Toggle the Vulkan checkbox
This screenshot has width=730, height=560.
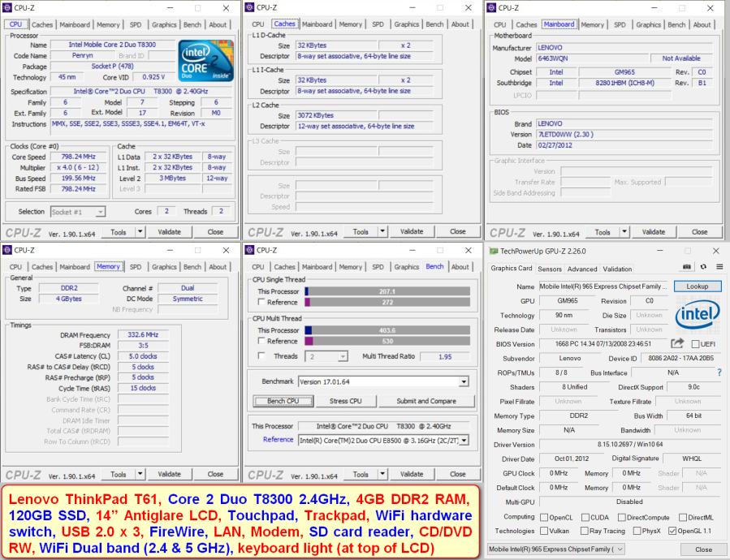[x=544, y=531]
